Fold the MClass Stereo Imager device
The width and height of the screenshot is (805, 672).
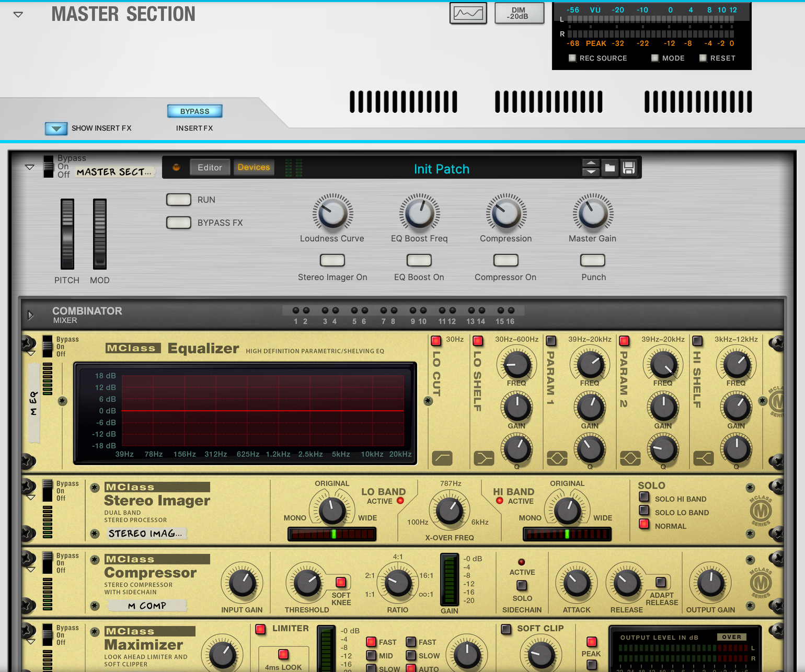(31, 498)
